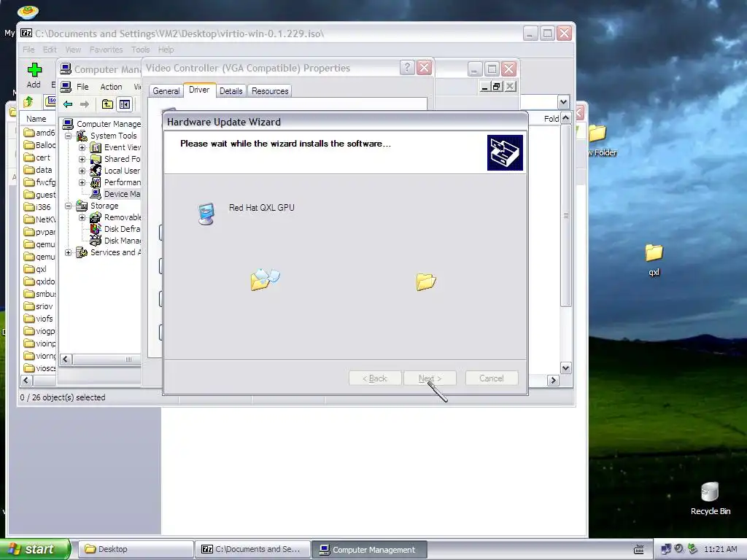Screen dimensions: 747x560
Task: Open the Tools menu in 7-Zip
Action: [141, 50]
